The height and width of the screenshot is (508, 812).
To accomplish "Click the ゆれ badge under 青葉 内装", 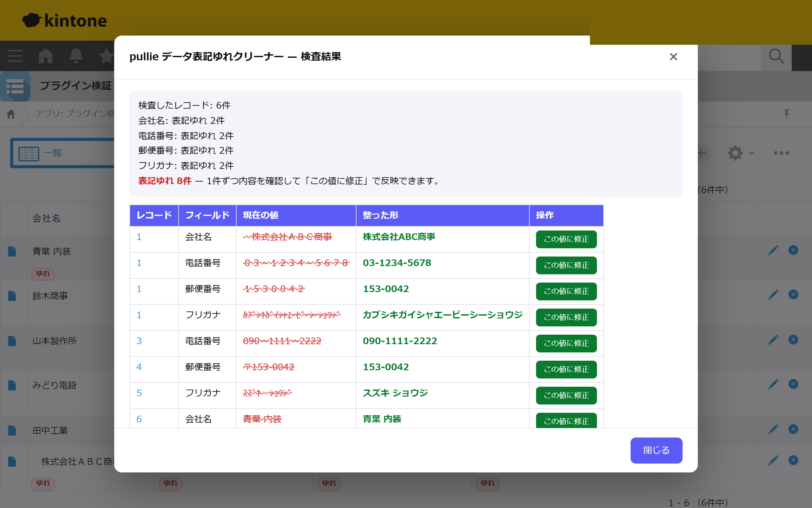I will (43, 274).
